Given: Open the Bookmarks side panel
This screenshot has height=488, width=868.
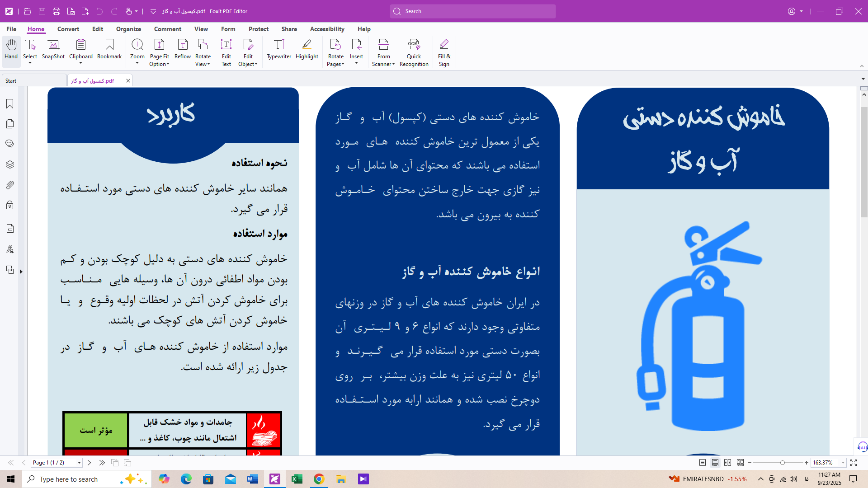Looking at the screenshot, I should [x=10, y=104].
